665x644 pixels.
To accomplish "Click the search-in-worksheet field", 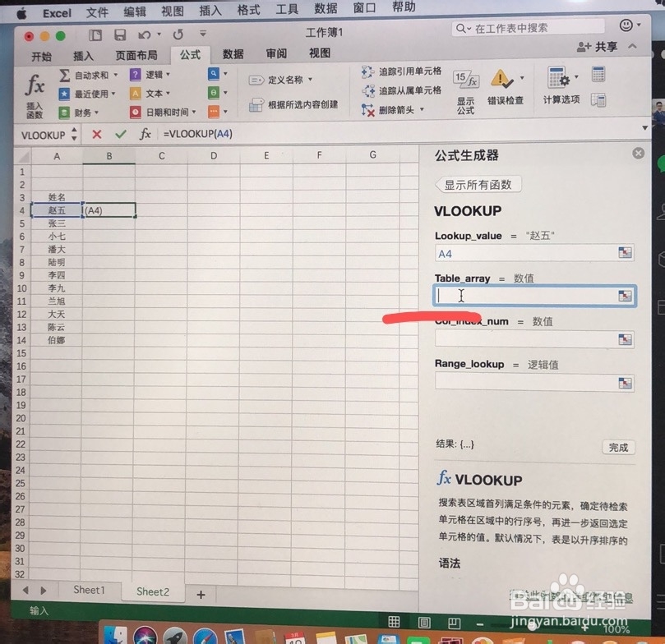I will tap(528, 28).
